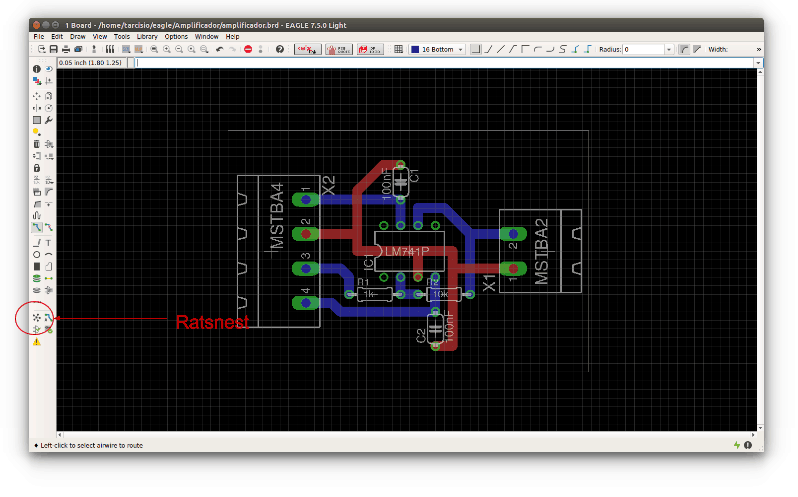Image resolution: width=798 pixels, height=497 pixels.
Task: Open the Tools menu
Action: coord(121,36)
